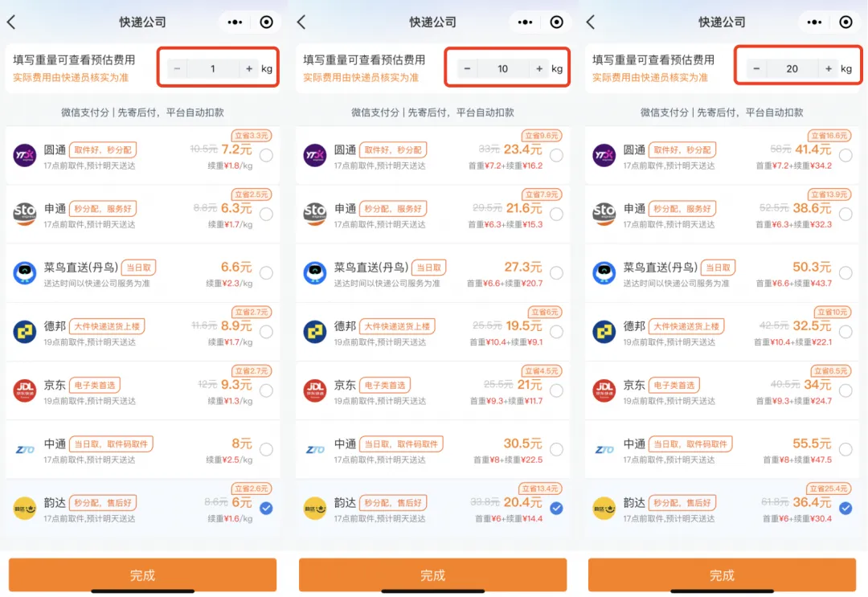Click 中通 price 8元
868x597 pixels.
(241, 444)
